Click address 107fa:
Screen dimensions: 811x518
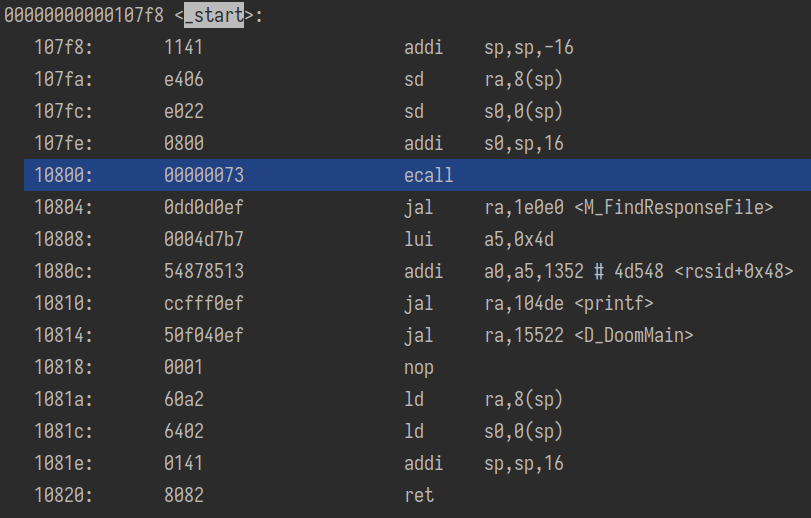64,79
